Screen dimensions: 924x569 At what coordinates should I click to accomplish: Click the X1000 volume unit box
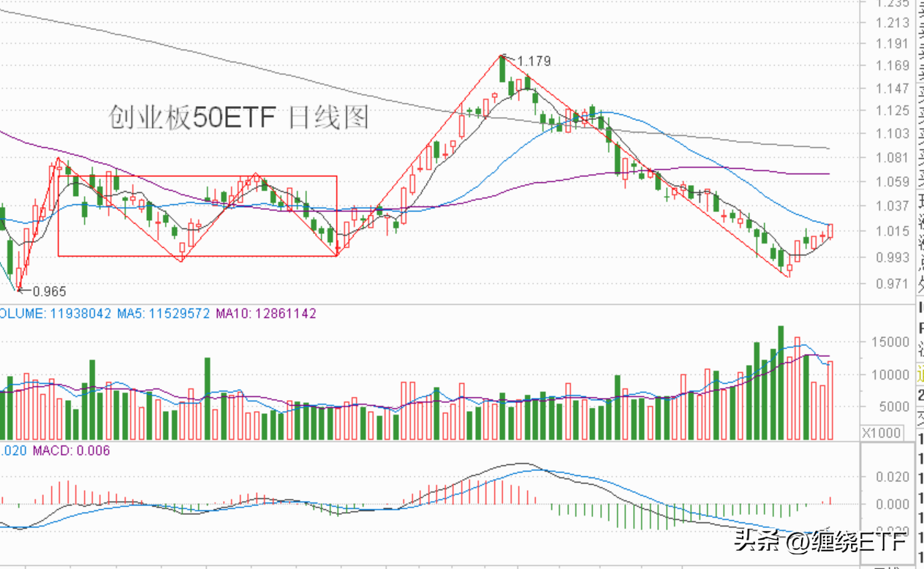[x=881, y=433]
